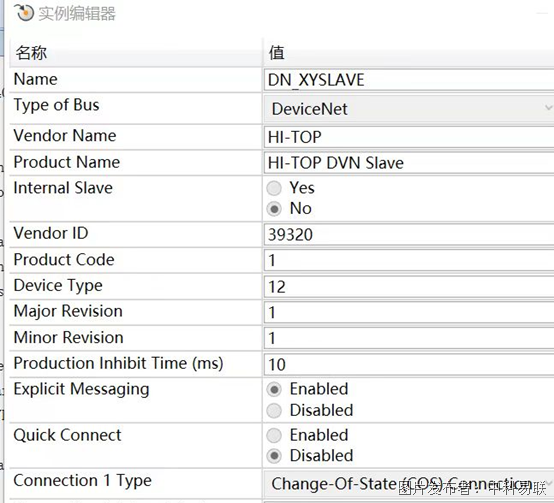
Task: Click the Production Inhibit Time field
Action: point(409,365)
